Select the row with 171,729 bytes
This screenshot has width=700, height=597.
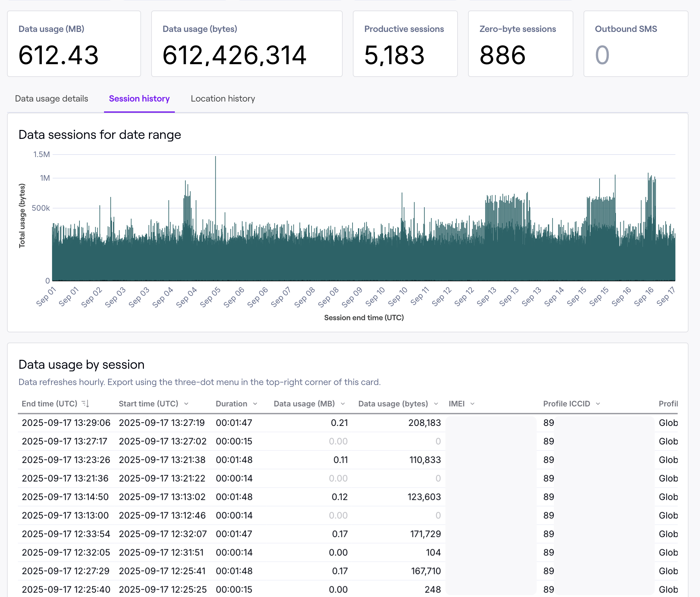pyautogui.click(x=425, y=534)
